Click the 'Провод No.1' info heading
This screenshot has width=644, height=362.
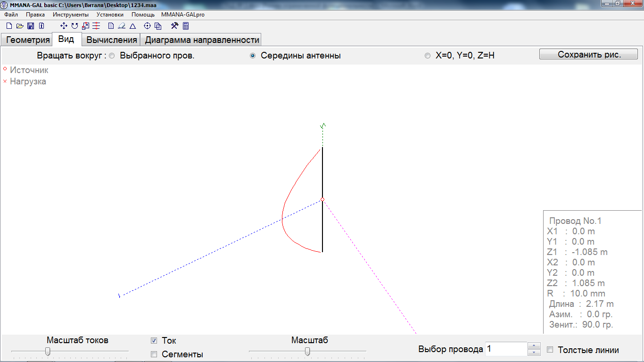tap(576, 221)
